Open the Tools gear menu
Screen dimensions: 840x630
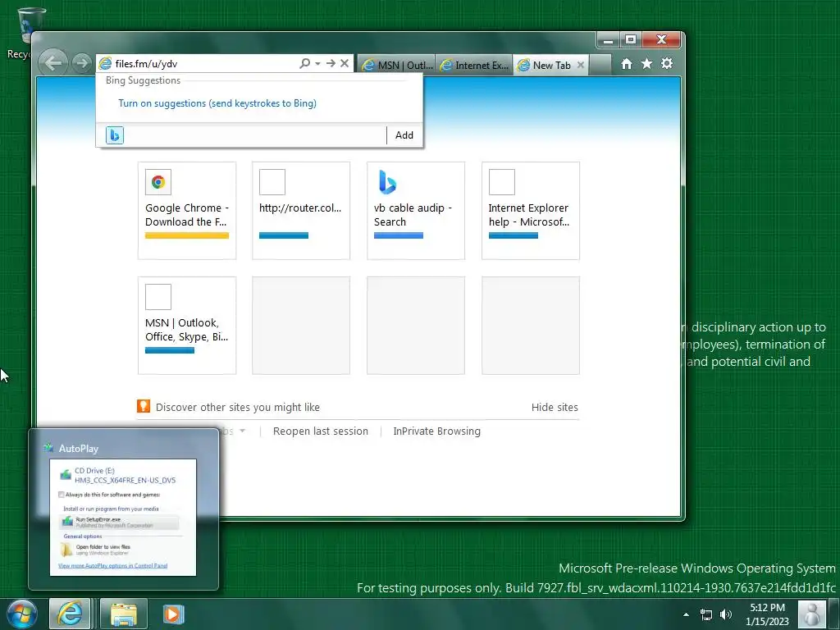coord(667,64)
